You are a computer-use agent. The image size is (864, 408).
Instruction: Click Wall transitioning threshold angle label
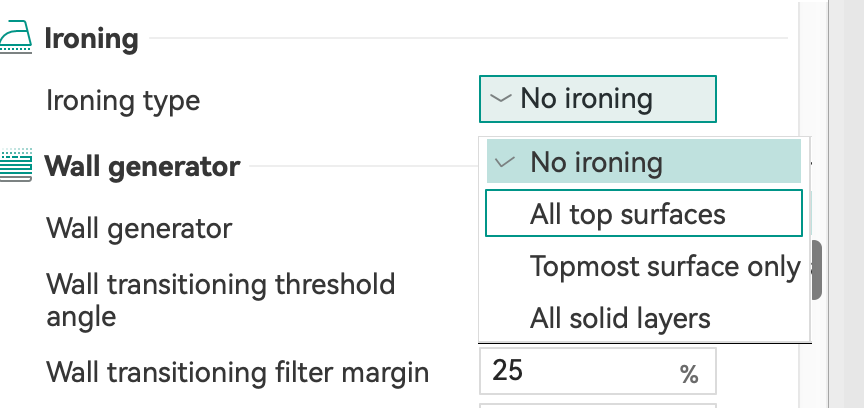click(x=220, y=300)
